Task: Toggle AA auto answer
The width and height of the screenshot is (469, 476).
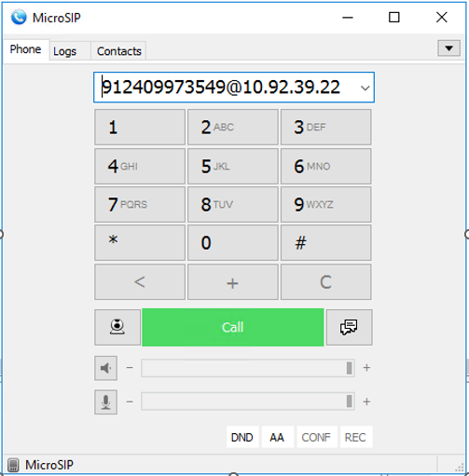Action: point(277,437)
